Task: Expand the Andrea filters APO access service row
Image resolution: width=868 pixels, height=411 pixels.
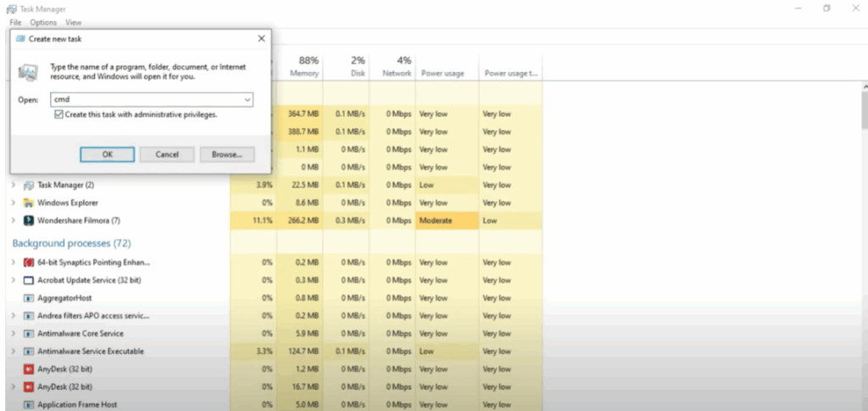Action: point(14,316)
